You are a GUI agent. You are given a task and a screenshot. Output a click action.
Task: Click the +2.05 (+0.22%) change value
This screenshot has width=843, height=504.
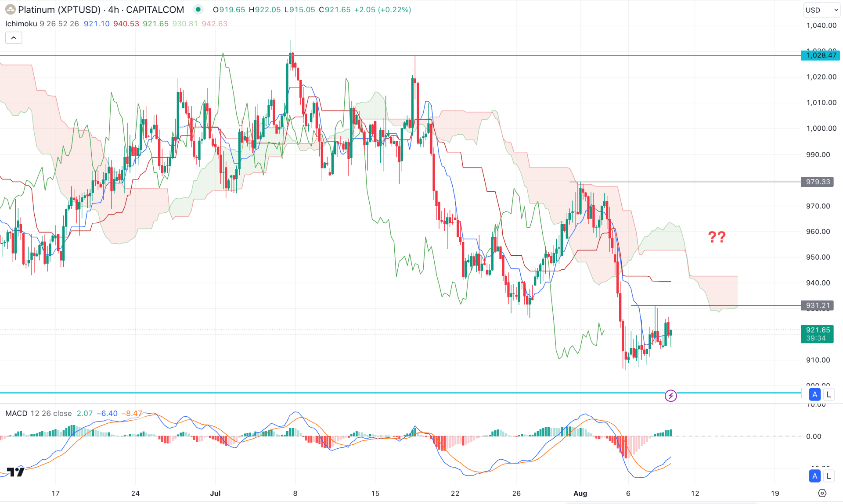383,10
